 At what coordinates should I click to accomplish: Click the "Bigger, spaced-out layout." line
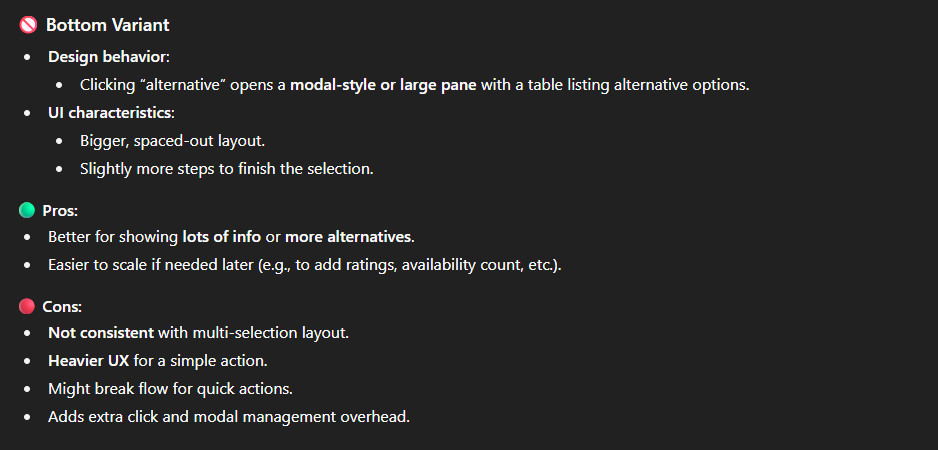coord(171,141)
